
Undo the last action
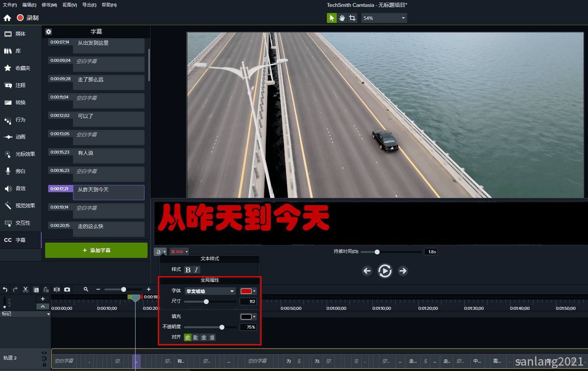pyautogui.click(x=5, y=290)
